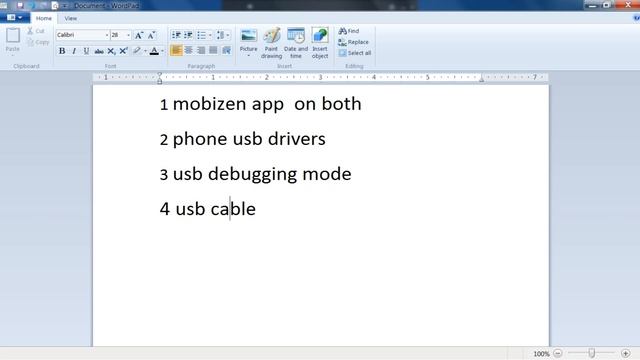The height and width of the screenshot is (360, 640).
Task: Open Customize Quick Access Toolbar dropdown
Action: coord(64,6)
